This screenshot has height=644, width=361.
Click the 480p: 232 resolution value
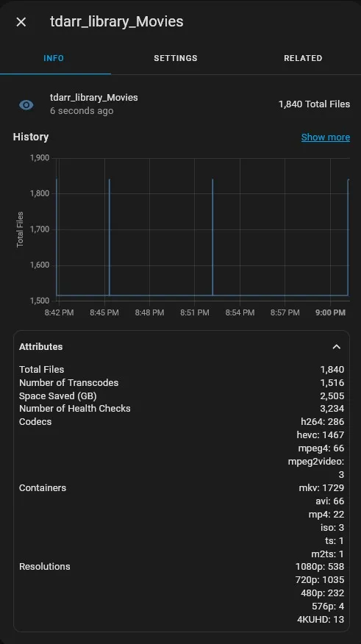322,593
